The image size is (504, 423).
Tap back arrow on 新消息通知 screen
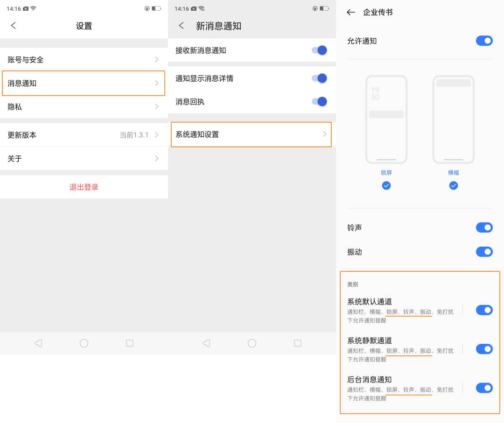181,26
